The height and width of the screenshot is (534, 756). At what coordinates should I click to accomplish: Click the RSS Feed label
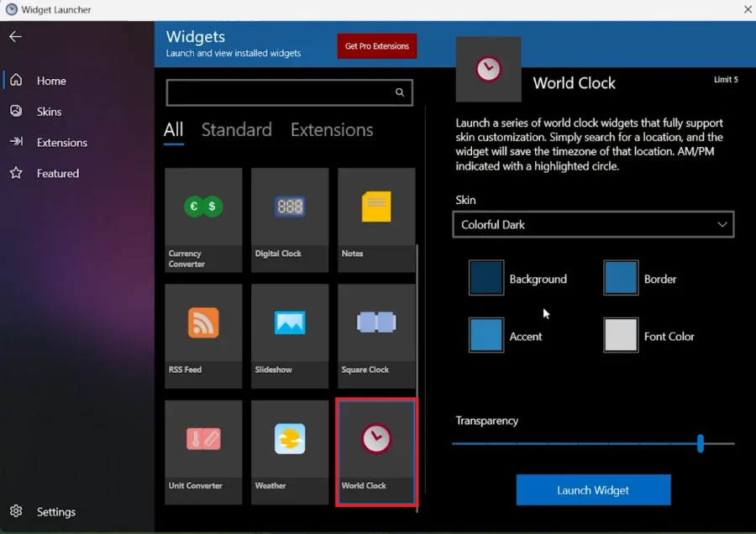185,369
